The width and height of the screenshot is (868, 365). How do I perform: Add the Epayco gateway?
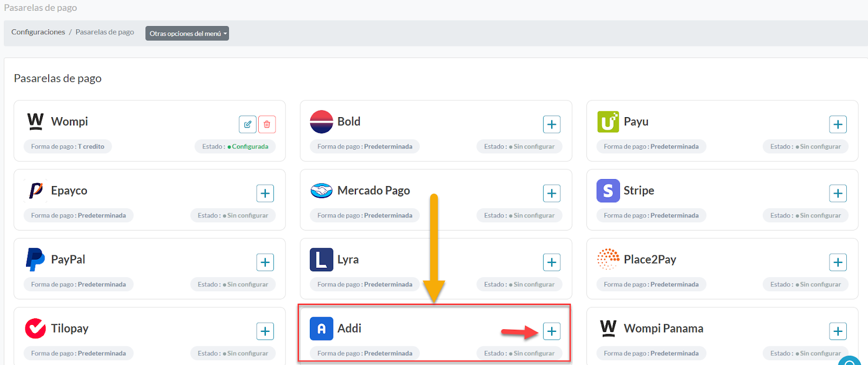265,193
